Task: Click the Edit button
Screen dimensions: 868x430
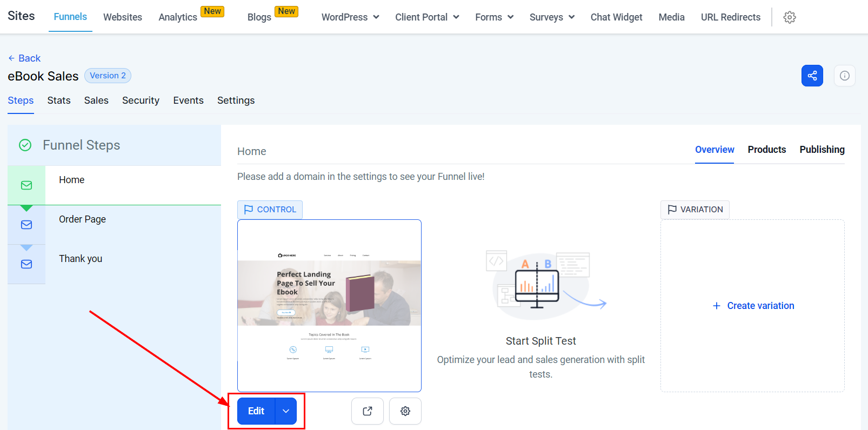Action: tap(256, 411)
